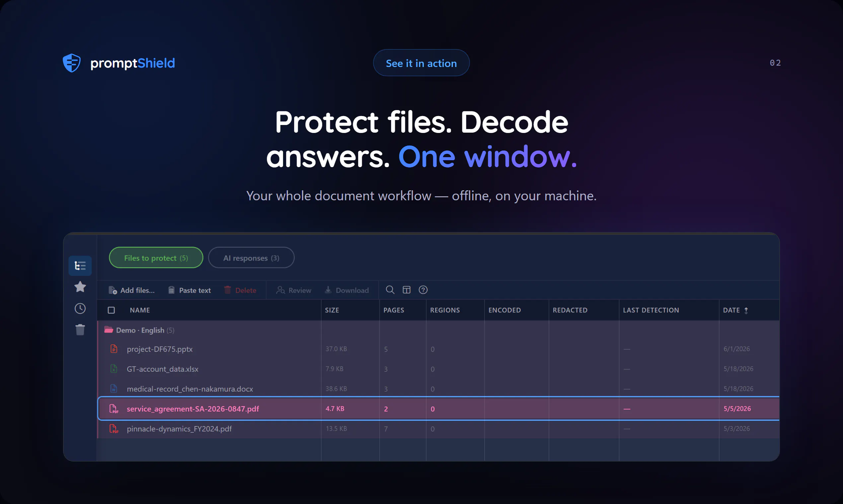Click the promptShield brand name
Viewport: 843px width, 504px height.
[x=132, y=63]
